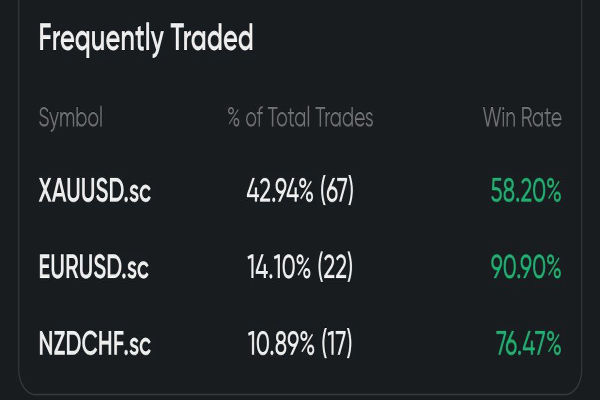Click the 42.94% total trades value
Screen dimensions: 600x400
pos(278,192)
